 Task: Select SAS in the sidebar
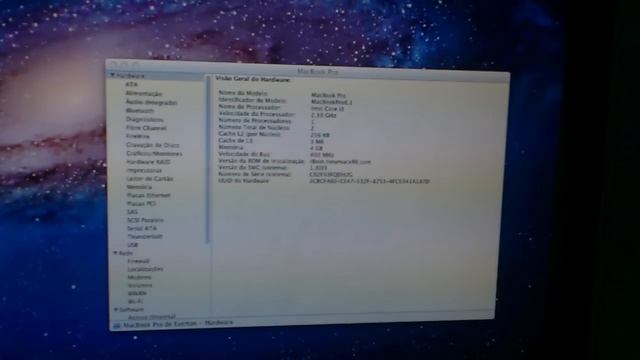tap(133, 212)
